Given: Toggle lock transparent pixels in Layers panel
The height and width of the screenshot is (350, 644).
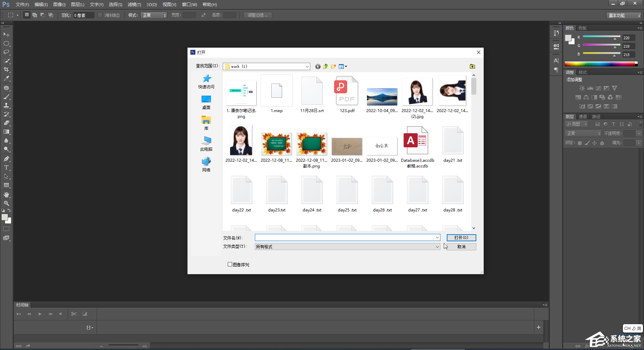Looking at the screenshot, I should pyautogui.click(x=580, y=143).
